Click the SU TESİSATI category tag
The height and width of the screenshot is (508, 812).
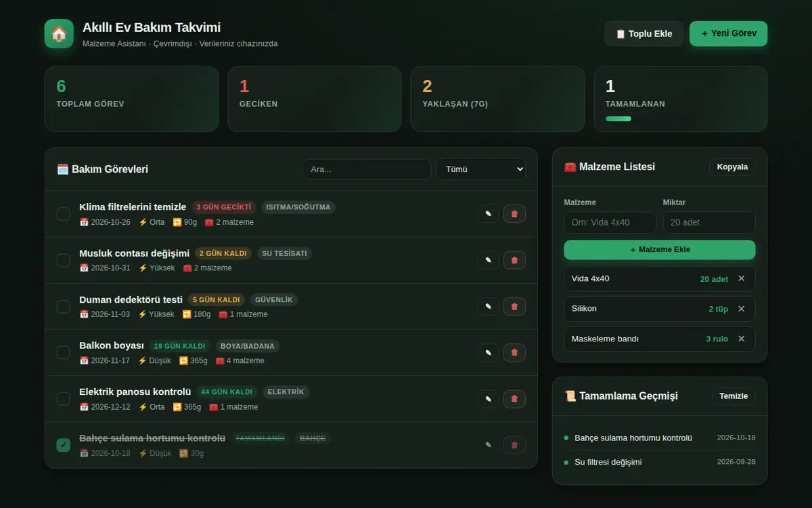click(x=284, y=253)
